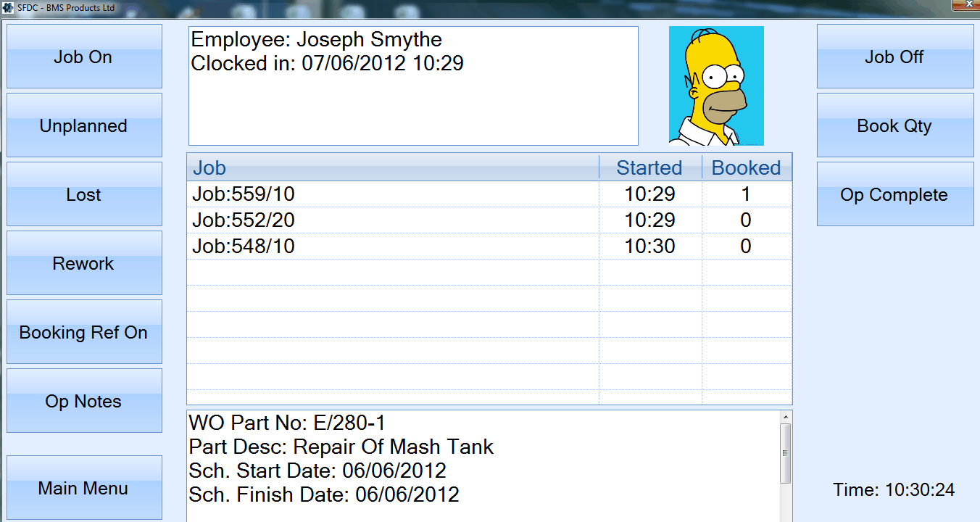
Task: Click the Sch. Start Date: 06/06/2012 line
Action: pos(317,471)
